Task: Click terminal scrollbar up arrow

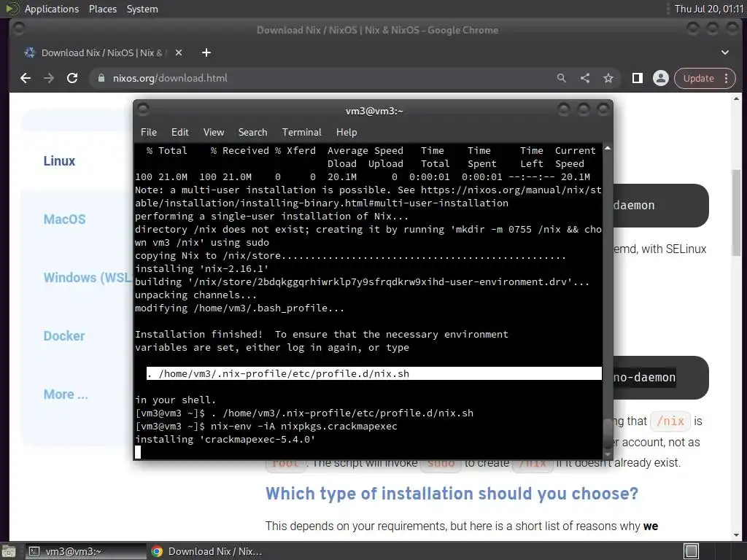Action: pyautogui.click(x=608, y=149)
